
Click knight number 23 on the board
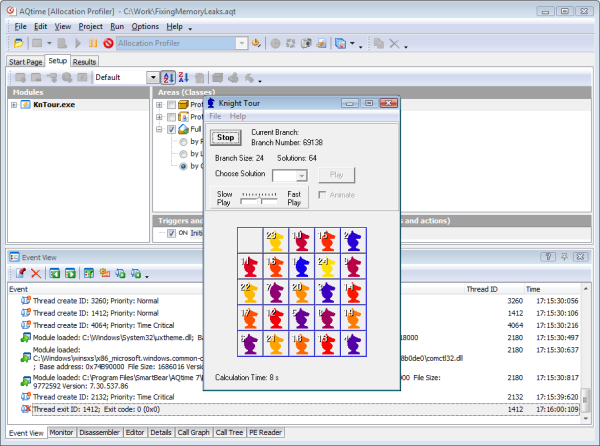point(276,240)
